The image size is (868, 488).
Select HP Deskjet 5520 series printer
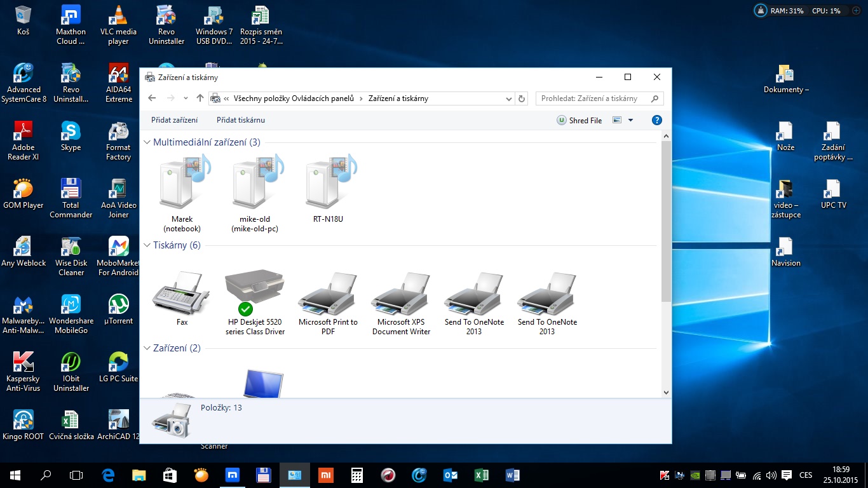[255, 292]
